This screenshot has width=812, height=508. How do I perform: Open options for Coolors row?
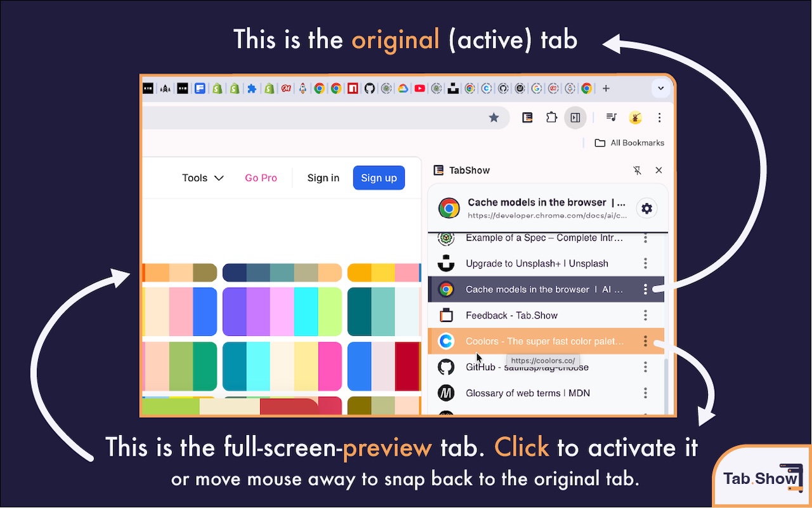645,342
